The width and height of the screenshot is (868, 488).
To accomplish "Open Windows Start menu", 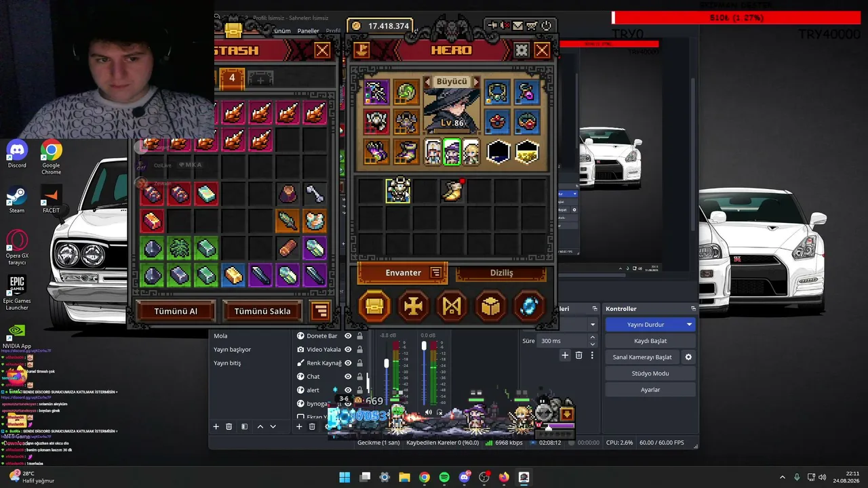I will click(344, 477).
